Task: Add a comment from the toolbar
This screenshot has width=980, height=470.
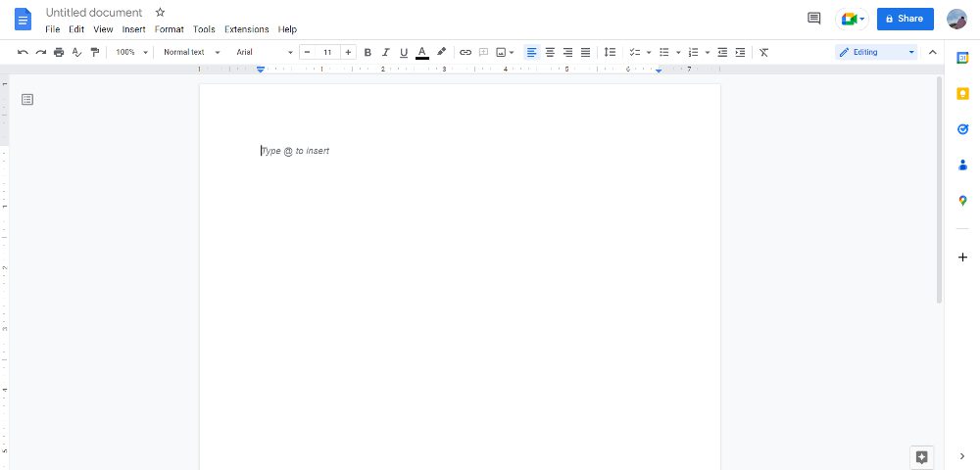Action: point(483,53)
